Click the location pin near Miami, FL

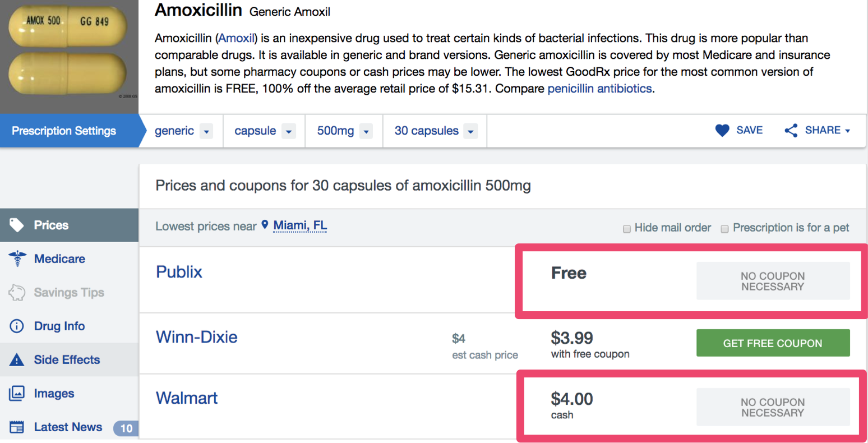tap(265, 225)
